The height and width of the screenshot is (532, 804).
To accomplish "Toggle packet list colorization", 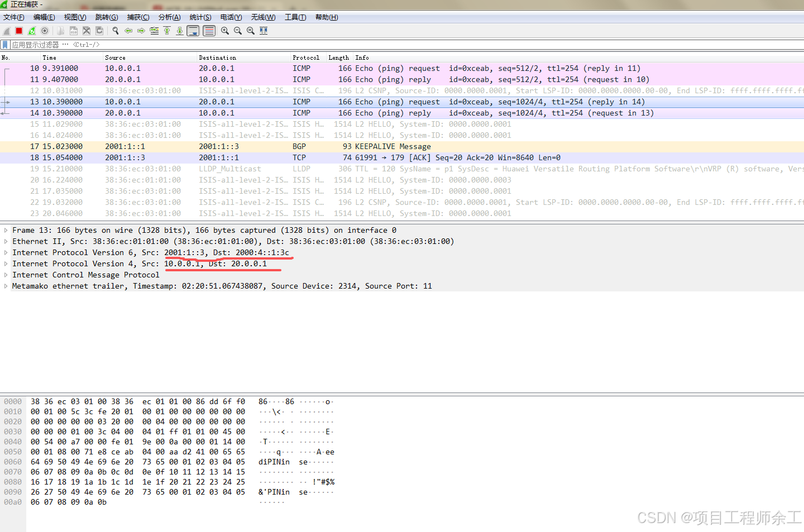I will coord(209,31).
